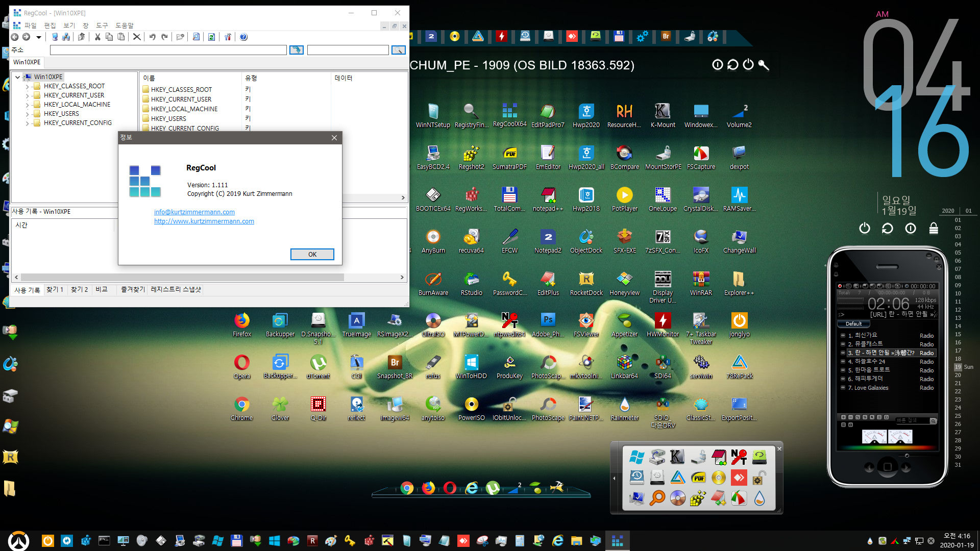Click Internet Explorer icon in the bottom dock
This screenshot has width=980, height=551.
pyautogui.click(x=472, y=488)
